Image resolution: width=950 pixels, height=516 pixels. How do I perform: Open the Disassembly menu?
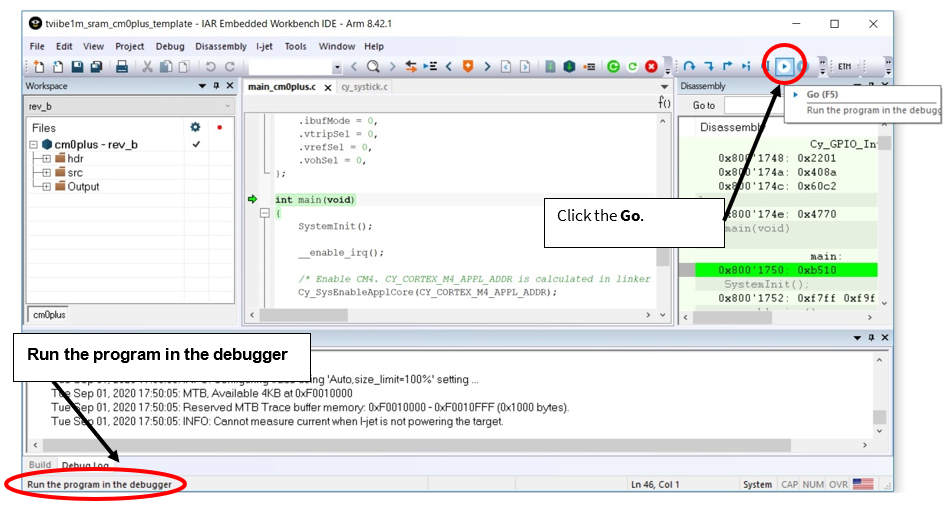pyautogui.click(x=221, y=46)
